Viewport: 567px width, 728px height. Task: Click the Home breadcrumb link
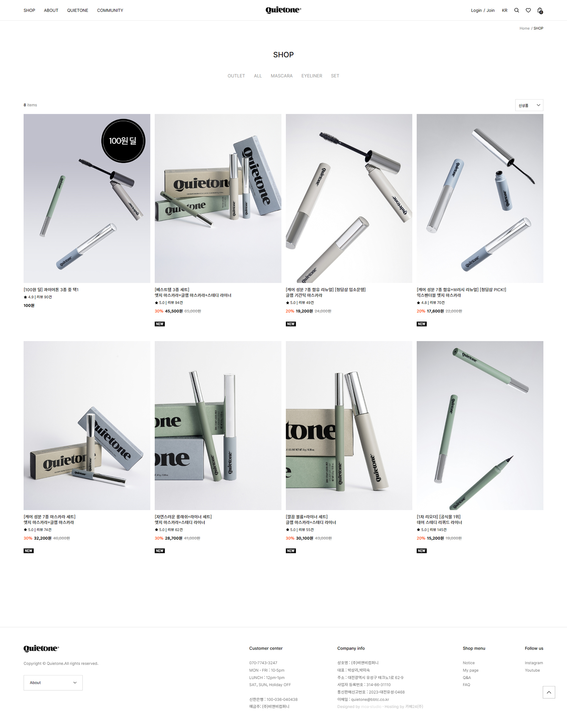[524, 28]
